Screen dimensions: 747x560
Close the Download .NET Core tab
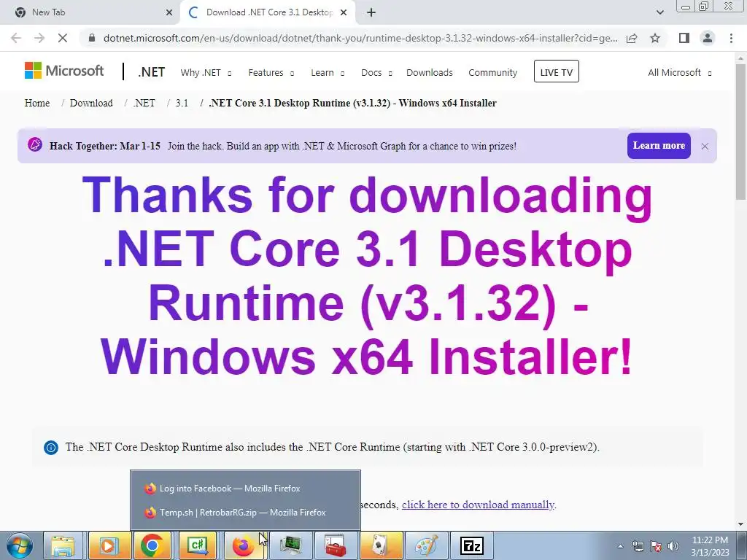click(x=344, y=12)
